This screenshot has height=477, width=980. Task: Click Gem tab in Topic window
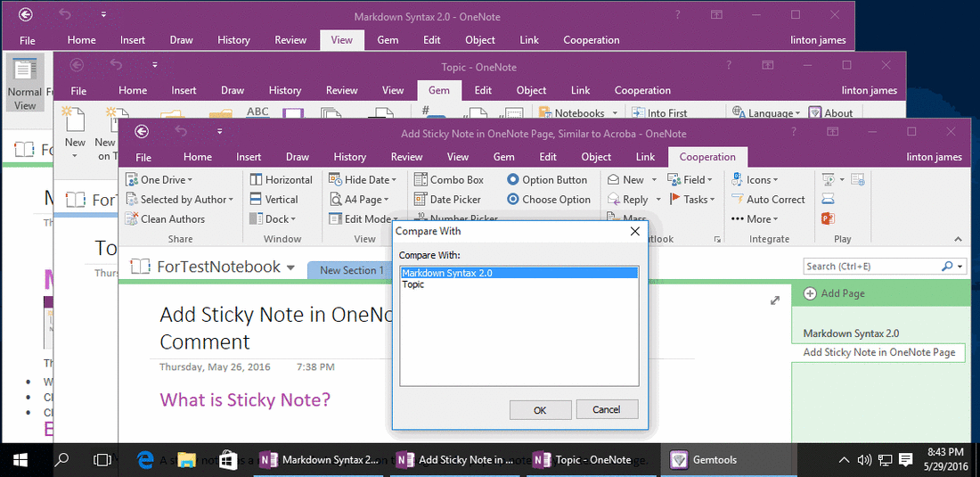(438, 91)
